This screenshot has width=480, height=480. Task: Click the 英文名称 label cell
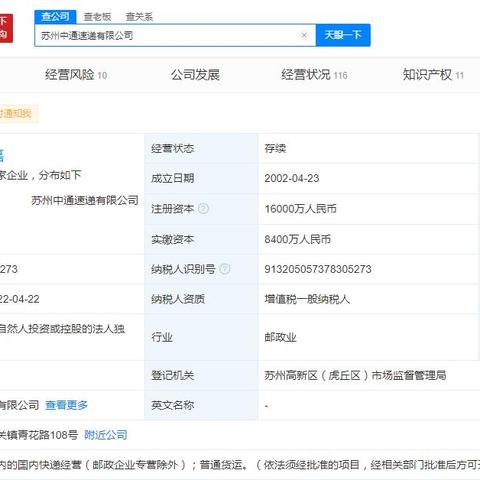(201, 405)
